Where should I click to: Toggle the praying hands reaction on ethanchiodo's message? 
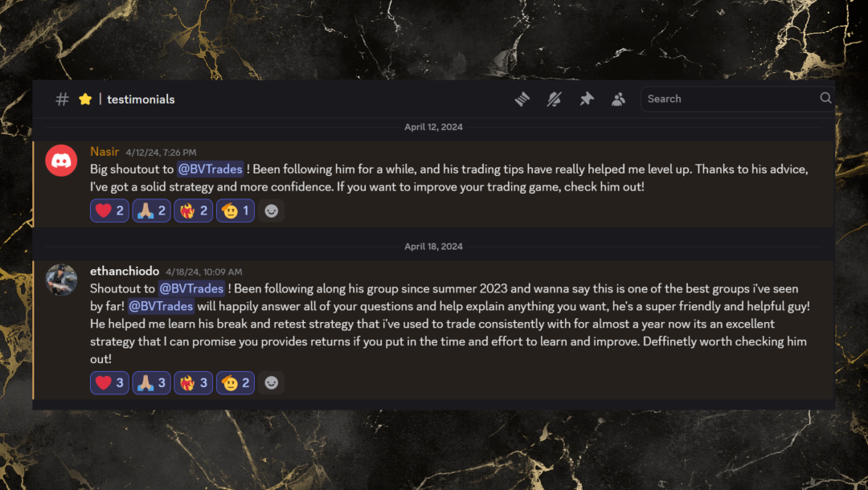pos(151,382)
